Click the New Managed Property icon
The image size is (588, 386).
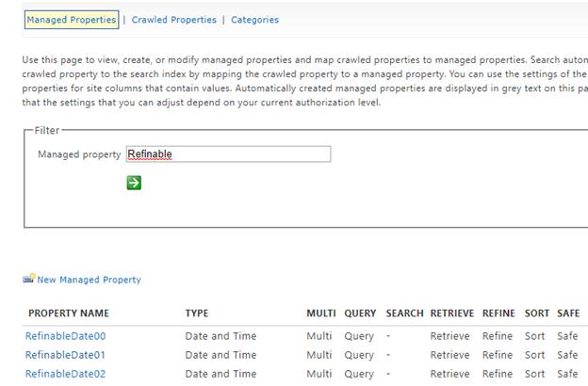tap(28, 280)
